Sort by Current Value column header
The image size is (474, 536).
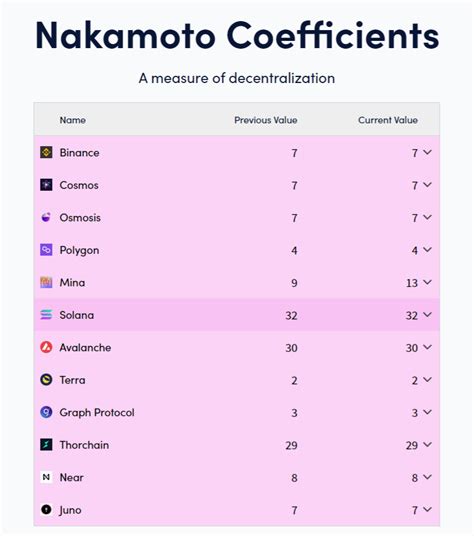click(x=388, y=120)
